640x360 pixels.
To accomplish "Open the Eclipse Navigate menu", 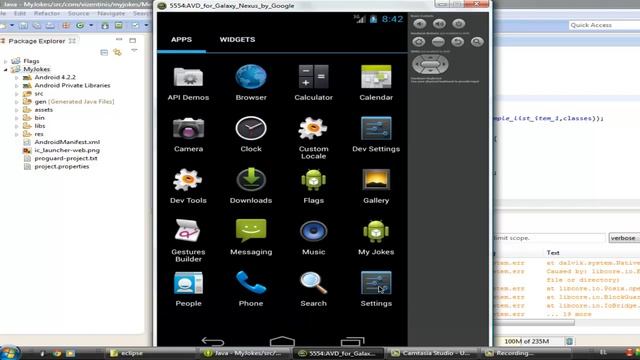I will (111, 13).
